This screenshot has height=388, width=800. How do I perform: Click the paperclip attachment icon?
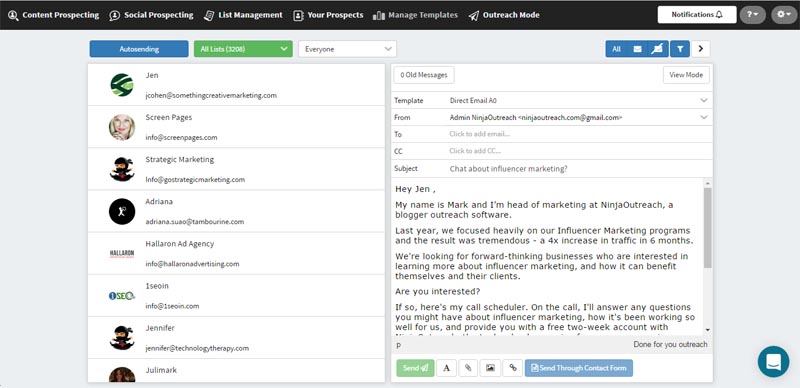coord(468,368)
